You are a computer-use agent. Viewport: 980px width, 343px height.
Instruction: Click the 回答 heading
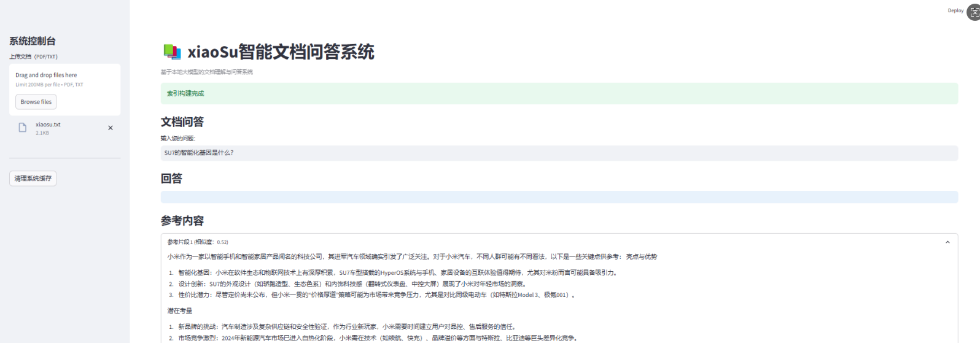tap(171, 179)
